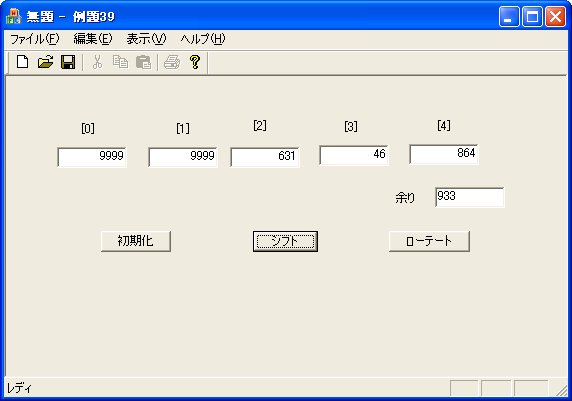Click the Cut scissors icon

(x=97, y=62)
